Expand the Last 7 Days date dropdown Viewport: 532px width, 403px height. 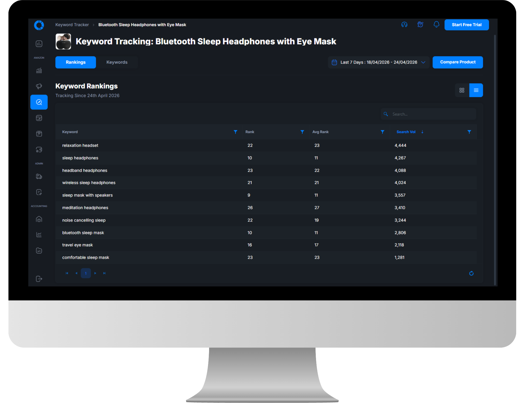[x=378, y=62]
